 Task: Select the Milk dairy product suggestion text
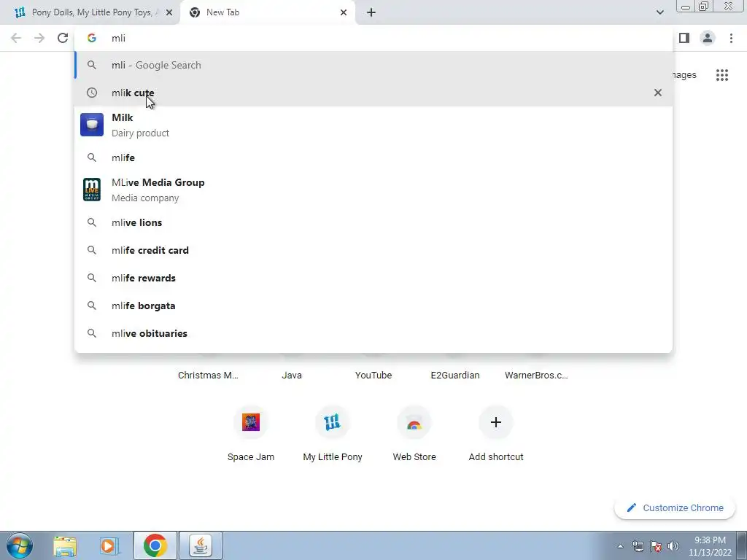(140, 125)
